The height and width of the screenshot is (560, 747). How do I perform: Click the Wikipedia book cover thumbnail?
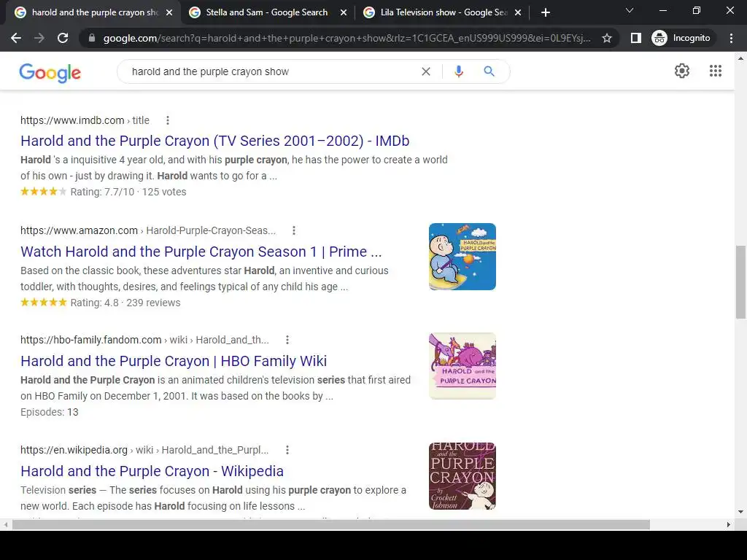click(x=462, y=476)
